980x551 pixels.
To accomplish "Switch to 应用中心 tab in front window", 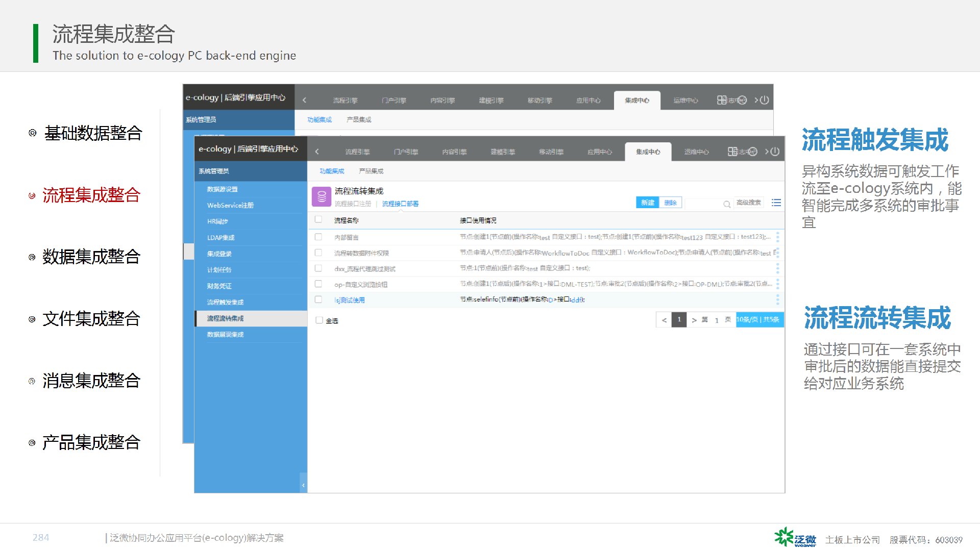I will (600, 152).
